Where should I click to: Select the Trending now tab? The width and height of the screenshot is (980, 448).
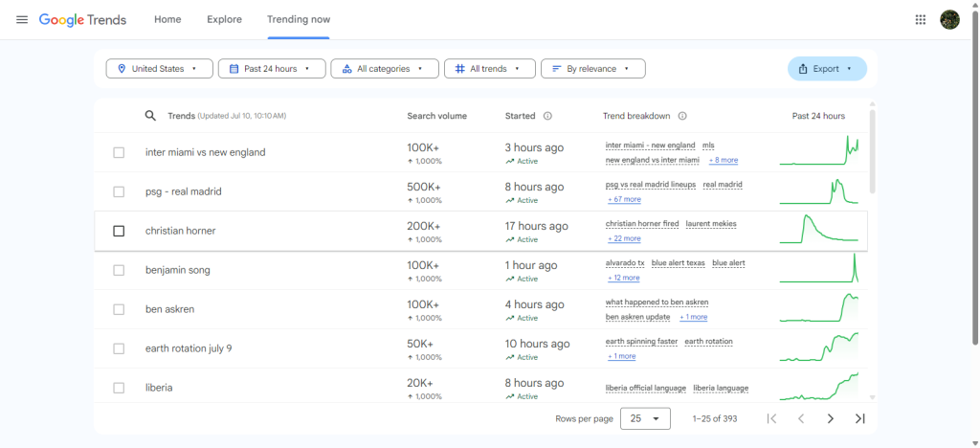[x=299, y=19]
